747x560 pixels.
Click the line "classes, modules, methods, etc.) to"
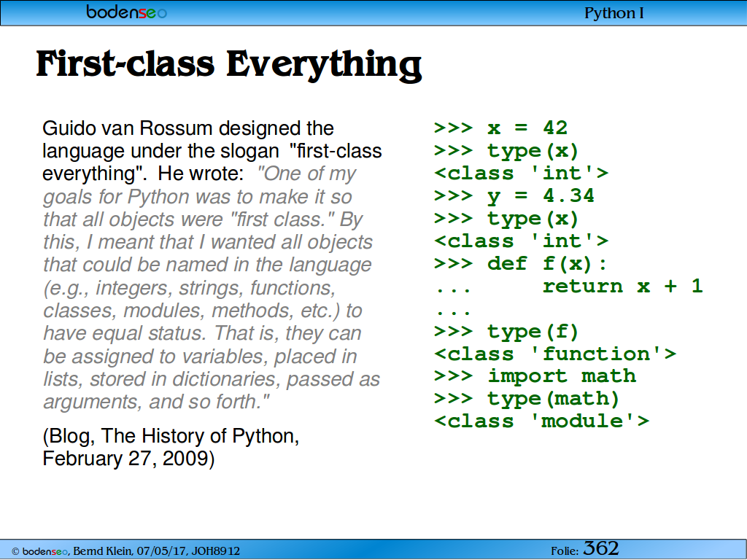tap(203, 311)
